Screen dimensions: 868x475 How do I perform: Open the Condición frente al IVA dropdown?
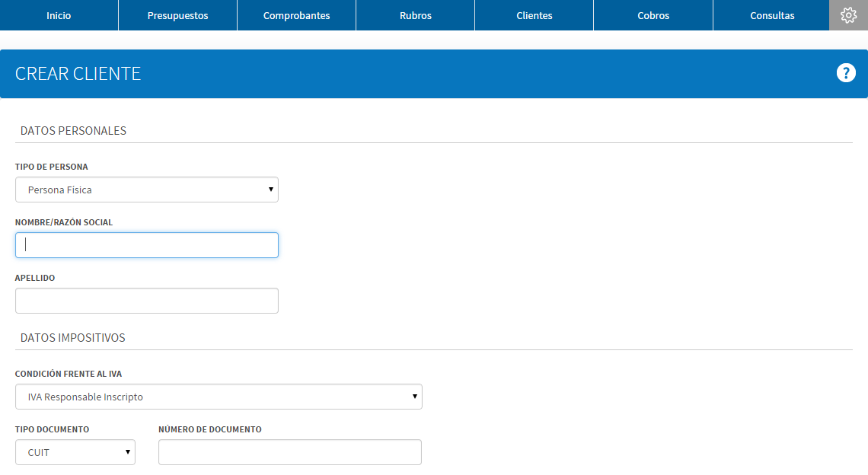tap(219, 397)
